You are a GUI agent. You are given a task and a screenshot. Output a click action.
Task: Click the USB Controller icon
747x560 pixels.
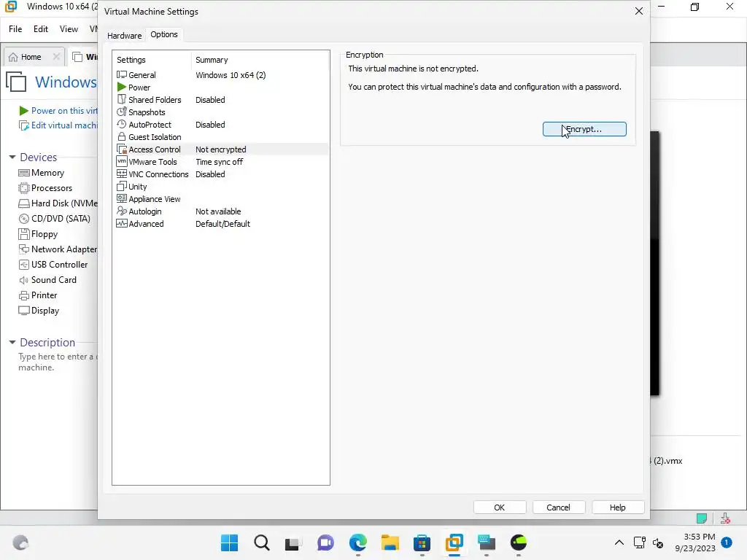pos(24,264)
